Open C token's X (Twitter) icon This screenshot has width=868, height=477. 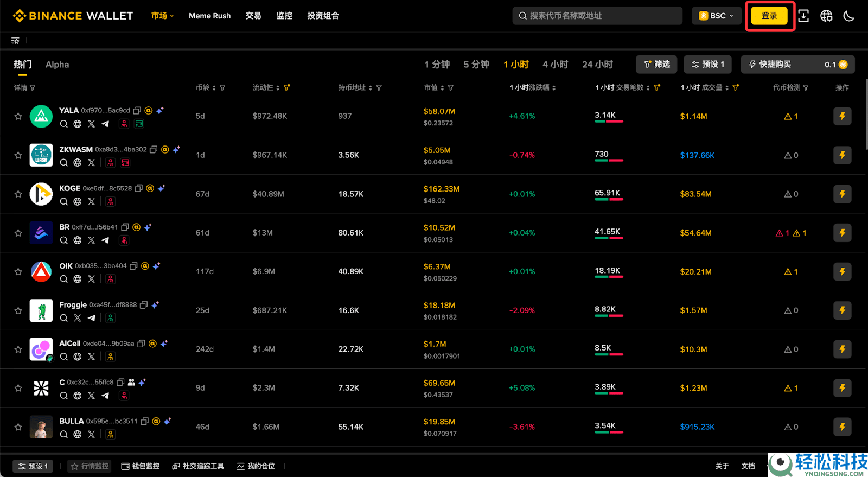tap(91, 396)
